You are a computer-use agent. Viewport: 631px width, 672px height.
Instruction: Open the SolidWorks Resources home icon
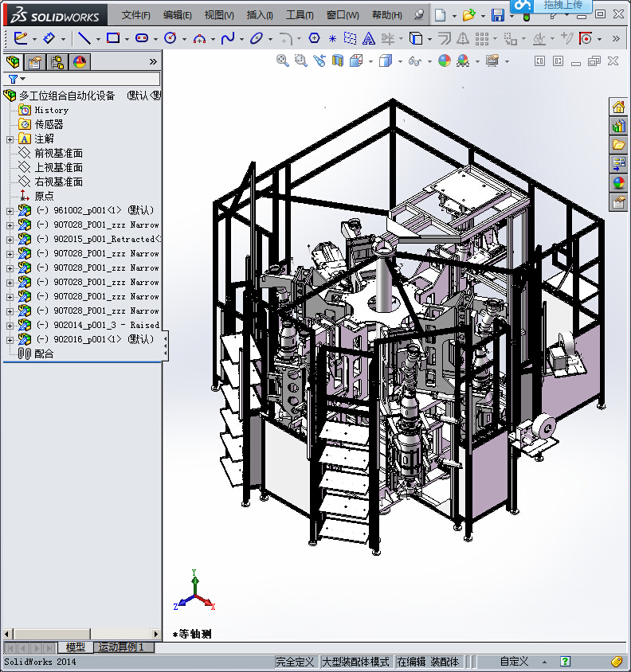click(618, 107)
